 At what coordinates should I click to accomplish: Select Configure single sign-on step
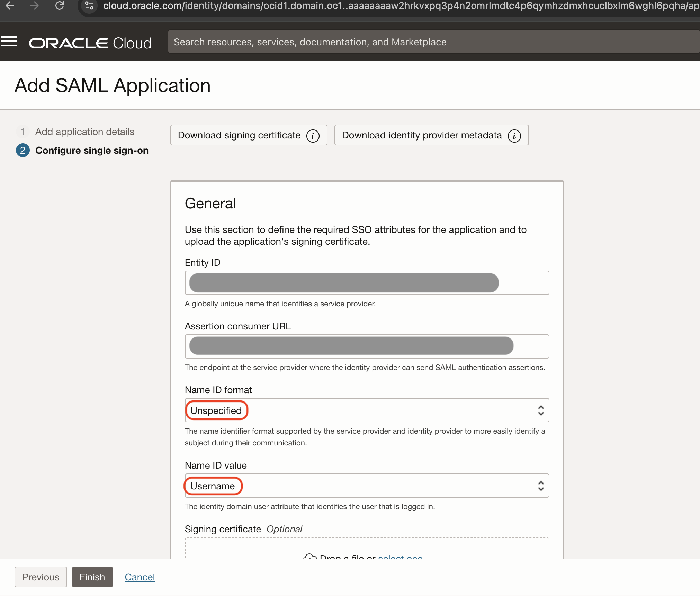[x=92, y=151]
